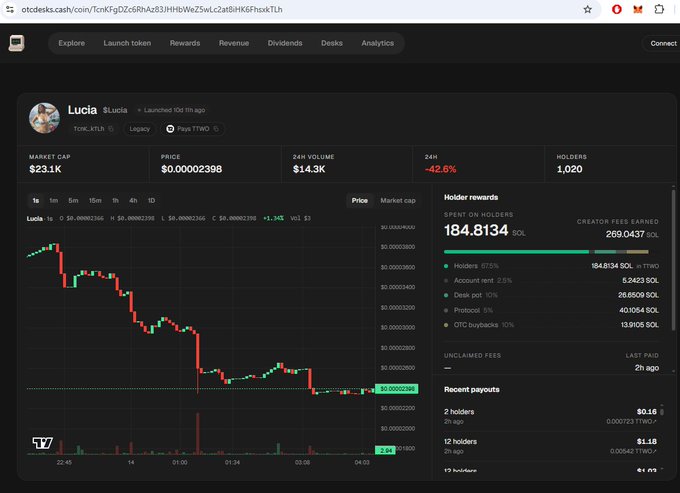Click the Recent payouts scrollbar
The width and height of the screenshot is (680, 493).
(x=662, y=411)
